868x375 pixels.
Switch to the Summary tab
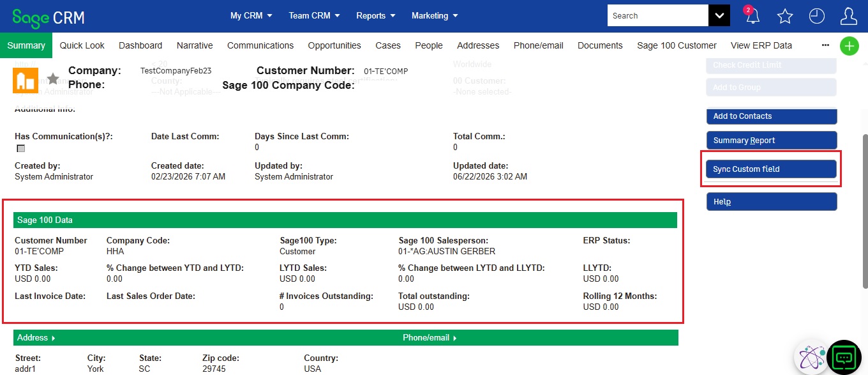(26, 45)
